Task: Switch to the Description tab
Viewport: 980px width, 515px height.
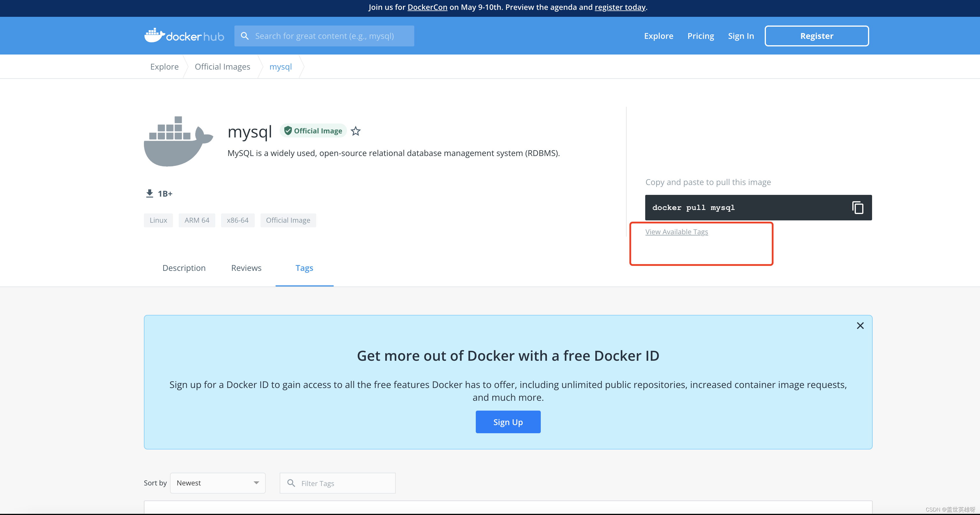Action: coord(184,268)
